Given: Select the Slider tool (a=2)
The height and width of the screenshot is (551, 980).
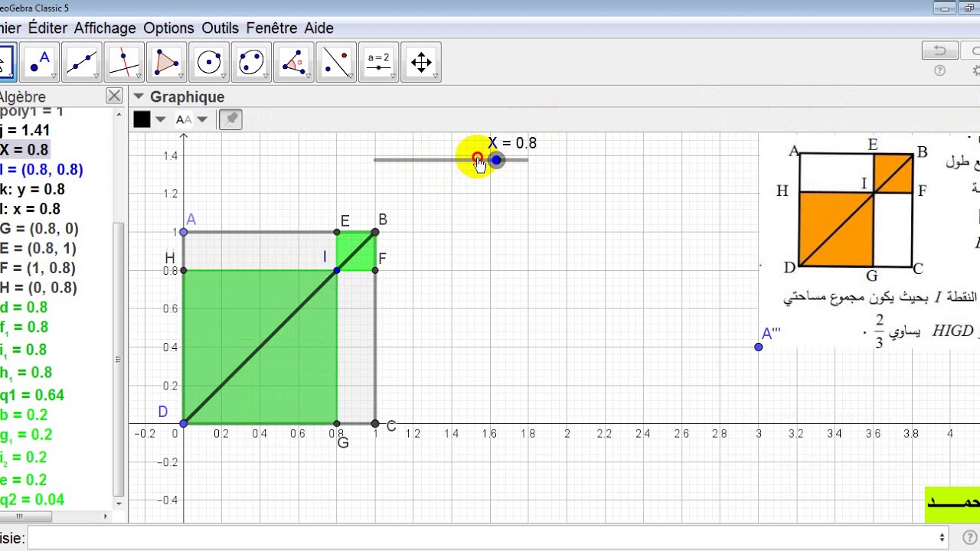Looking at the screenshot, I should 379,63.
